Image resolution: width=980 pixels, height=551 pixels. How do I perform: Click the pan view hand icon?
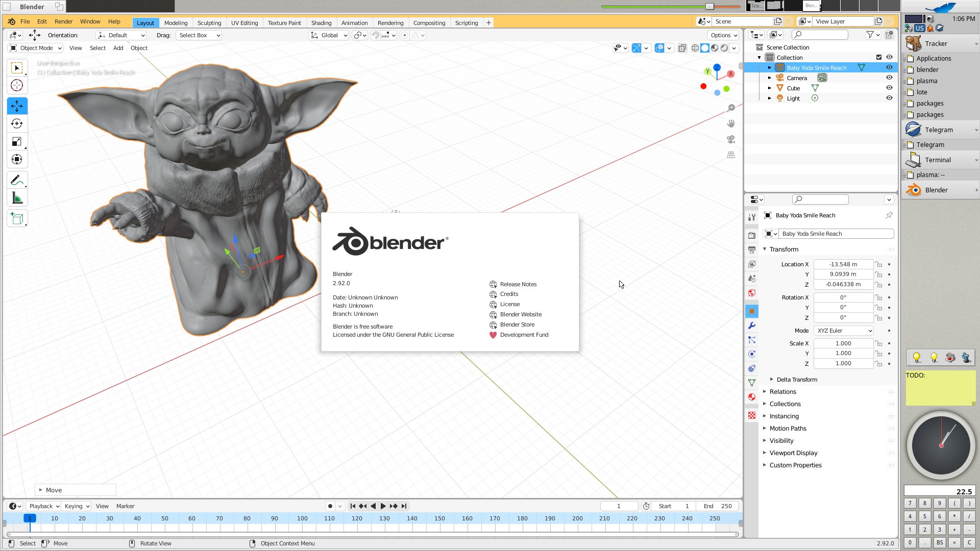[731, 123]
